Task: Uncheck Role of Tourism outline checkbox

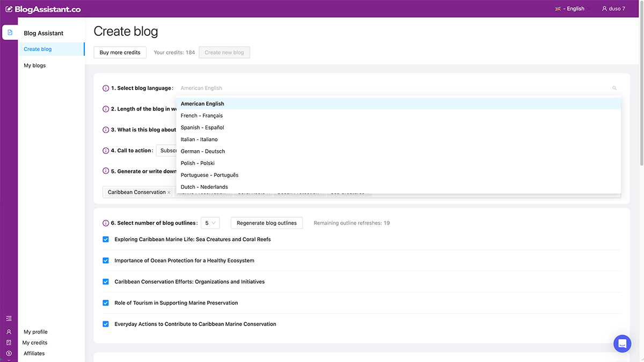Action: 106,303
